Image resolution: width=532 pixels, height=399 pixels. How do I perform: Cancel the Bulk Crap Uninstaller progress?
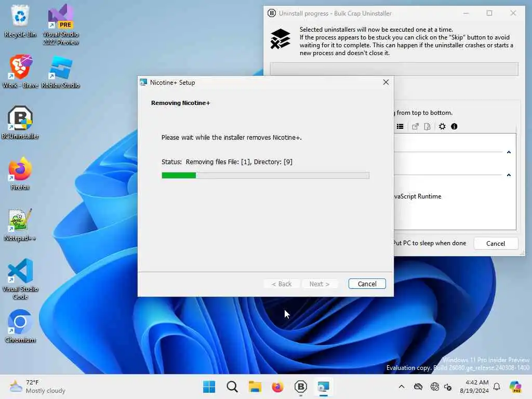(495, 243)
